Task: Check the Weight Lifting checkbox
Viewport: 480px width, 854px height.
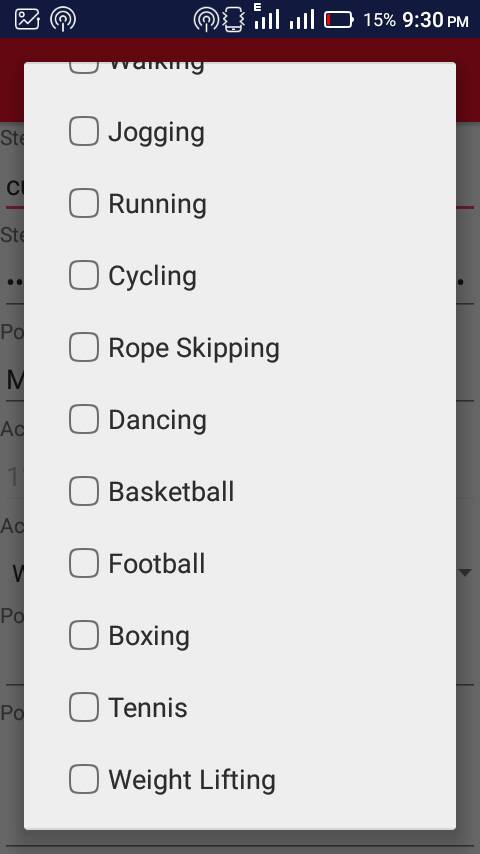Action: coord(84,779)
